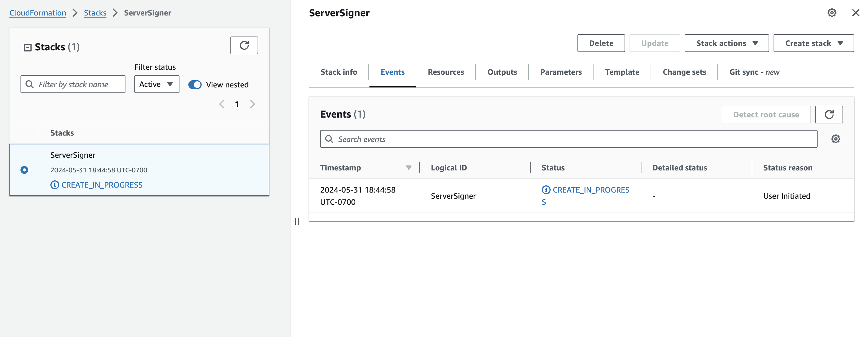Refresh the Events table
This screenshot has height=337, width=868.
pyautogui.click(x=829, y=115)
